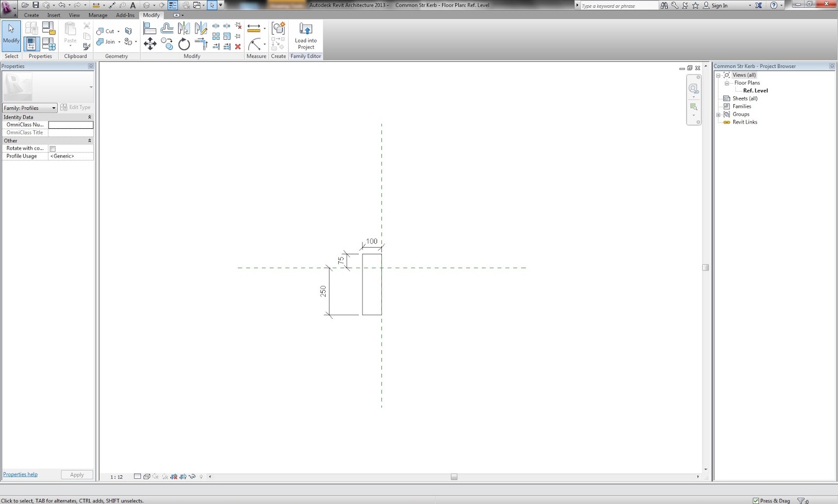Activate the Rotate tool

coord(184,44)
